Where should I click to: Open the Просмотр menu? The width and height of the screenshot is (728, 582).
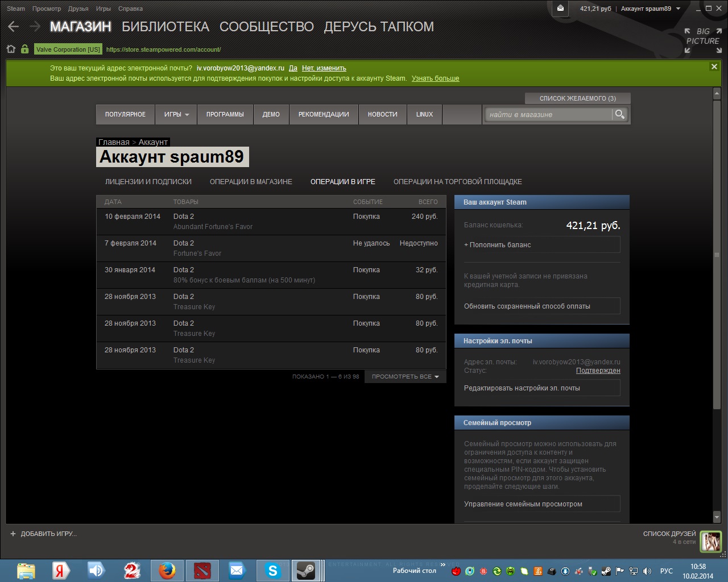(x=47, y=9)
